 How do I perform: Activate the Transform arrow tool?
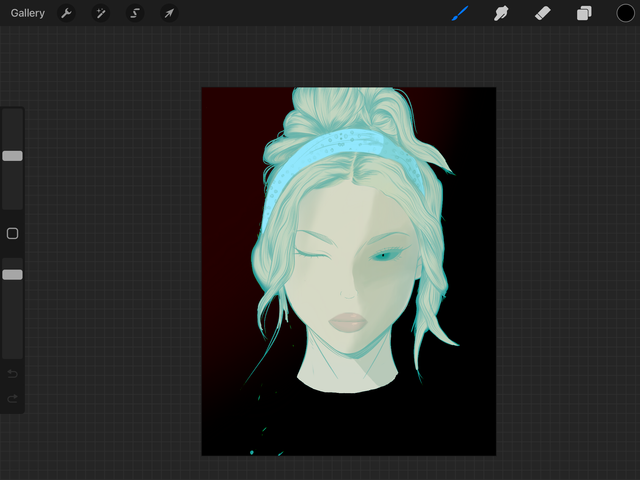(168, 13)
